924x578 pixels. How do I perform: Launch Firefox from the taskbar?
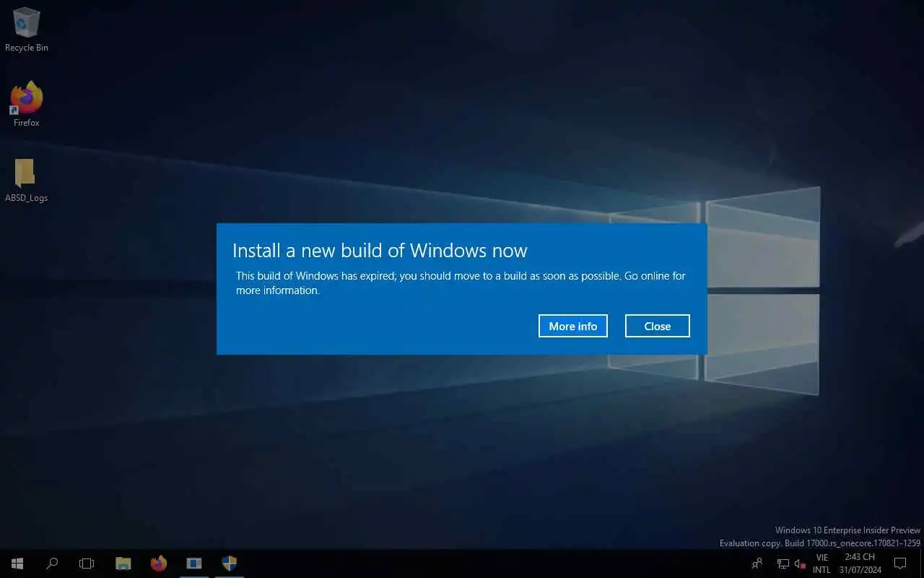[x=159, y=564]
